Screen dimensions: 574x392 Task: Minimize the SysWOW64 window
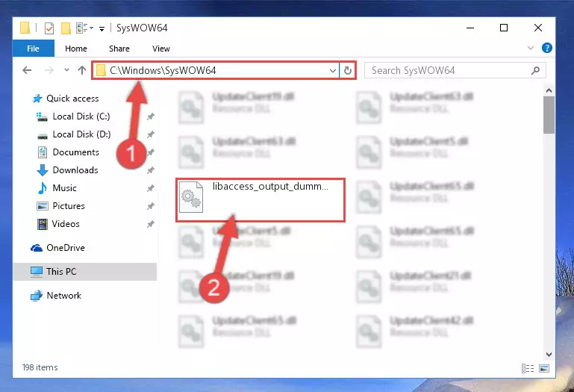(470, 28)
